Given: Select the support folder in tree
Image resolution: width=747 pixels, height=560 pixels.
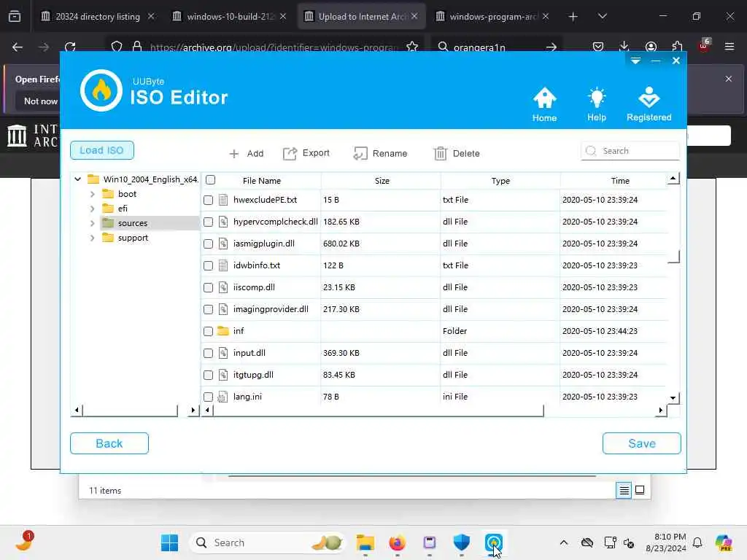Looking at the screenshot, I should tap(133, 238).
